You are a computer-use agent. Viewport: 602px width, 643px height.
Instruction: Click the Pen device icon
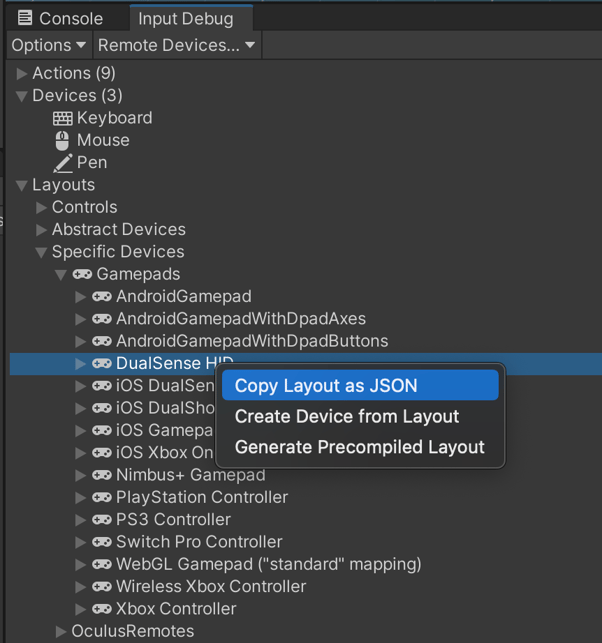(63, 163)
